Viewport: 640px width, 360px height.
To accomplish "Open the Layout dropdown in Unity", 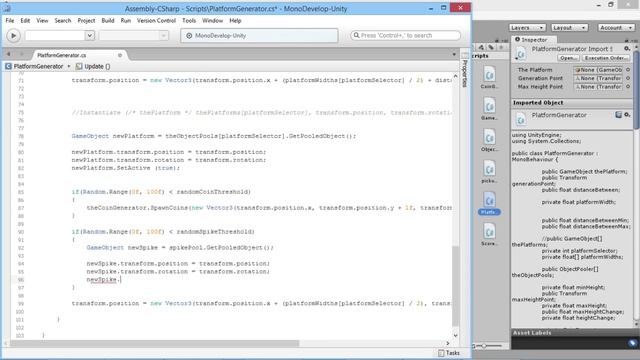I will (x=569, y=28).
